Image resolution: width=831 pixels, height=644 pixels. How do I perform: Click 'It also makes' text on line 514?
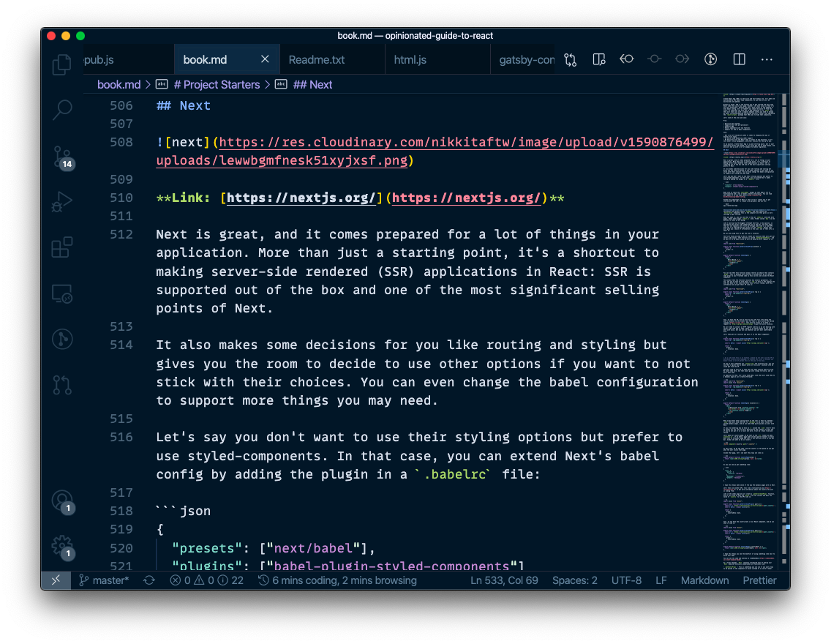[x=207, y=345]
